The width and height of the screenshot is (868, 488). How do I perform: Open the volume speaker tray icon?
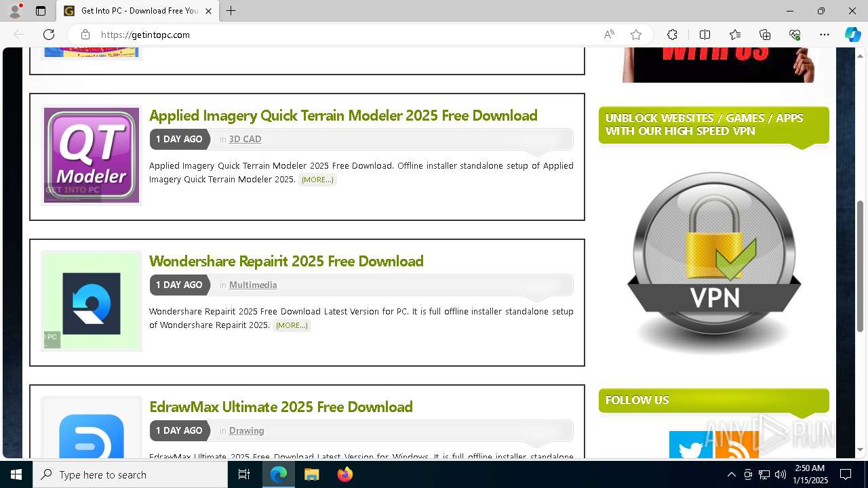pyautogui.click(x=781, y=474)
